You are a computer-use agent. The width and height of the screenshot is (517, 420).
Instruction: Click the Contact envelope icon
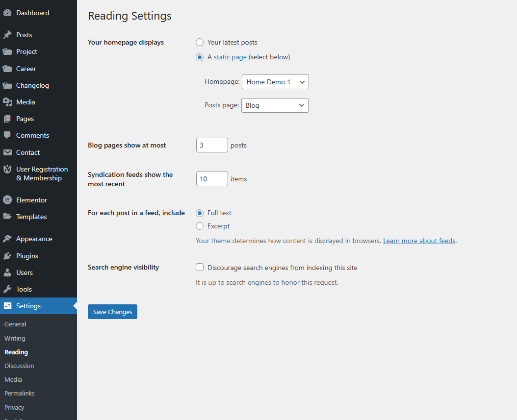coord(7,152)
